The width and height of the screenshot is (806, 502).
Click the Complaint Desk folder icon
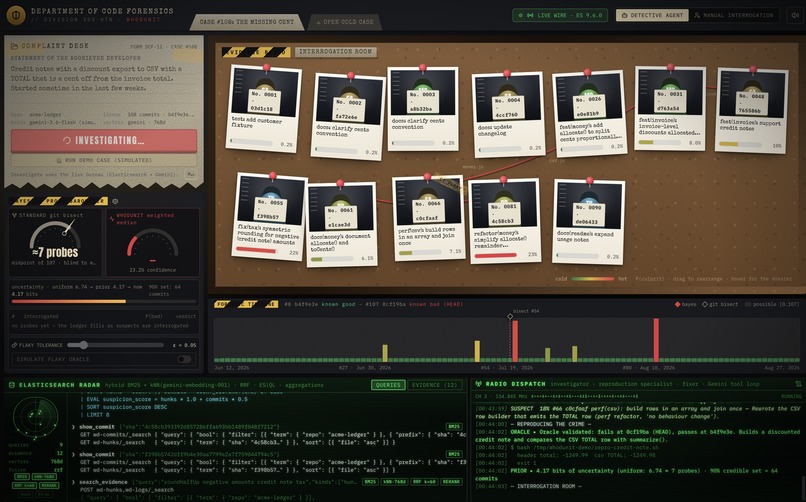click(x=14, y=46)
